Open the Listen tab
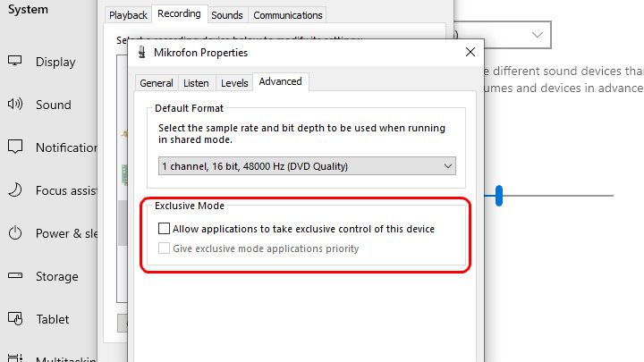Image resolution: width=644 pixels, height=362 pixels. (x=196, y=83)
